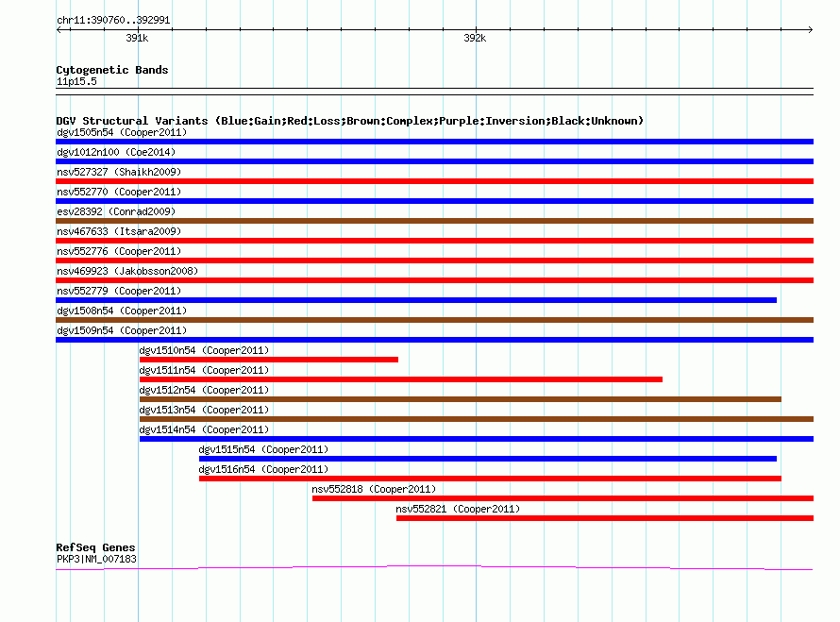
Task: Select the dgv1512n54 brown complex bar
Action: 461,399
